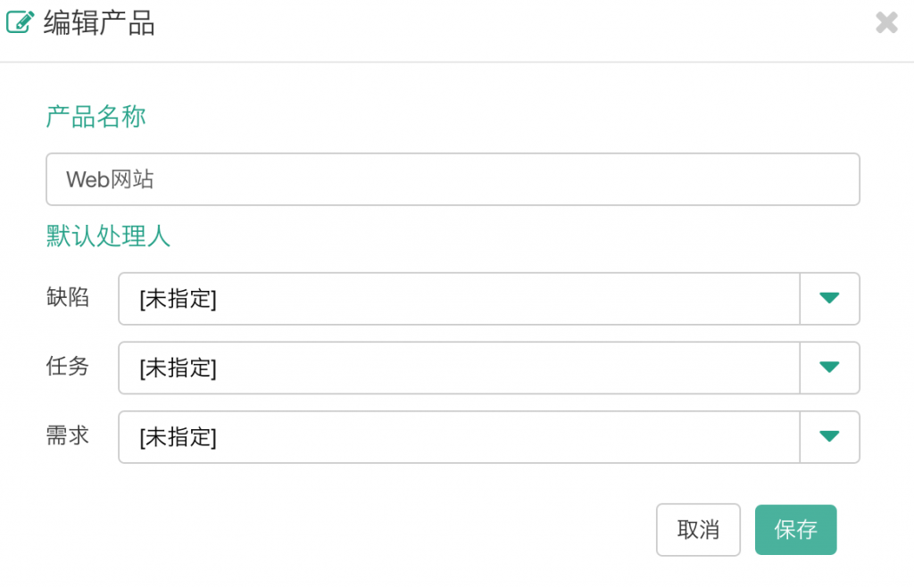The height and width of the screenshot is (588, 914).
Task: Click the Web网站 text in the name box
Action: tap(110, 179)
